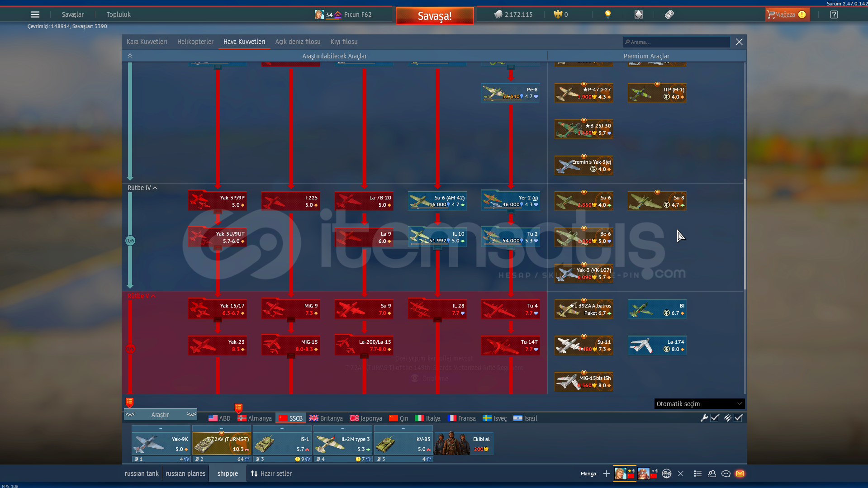Image resolution: width=868 pixels, height=488 pixels.
Task: Select the Hava Kuvvetleri tab
Action: (x=244, y=42)
